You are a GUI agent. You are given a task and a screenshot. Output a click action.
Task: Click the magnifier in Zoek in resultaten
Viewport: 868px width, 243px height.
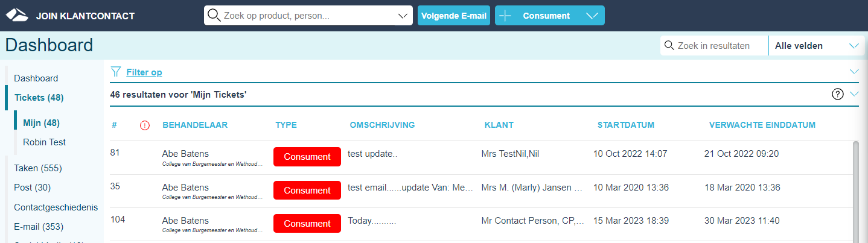point(669,45)
